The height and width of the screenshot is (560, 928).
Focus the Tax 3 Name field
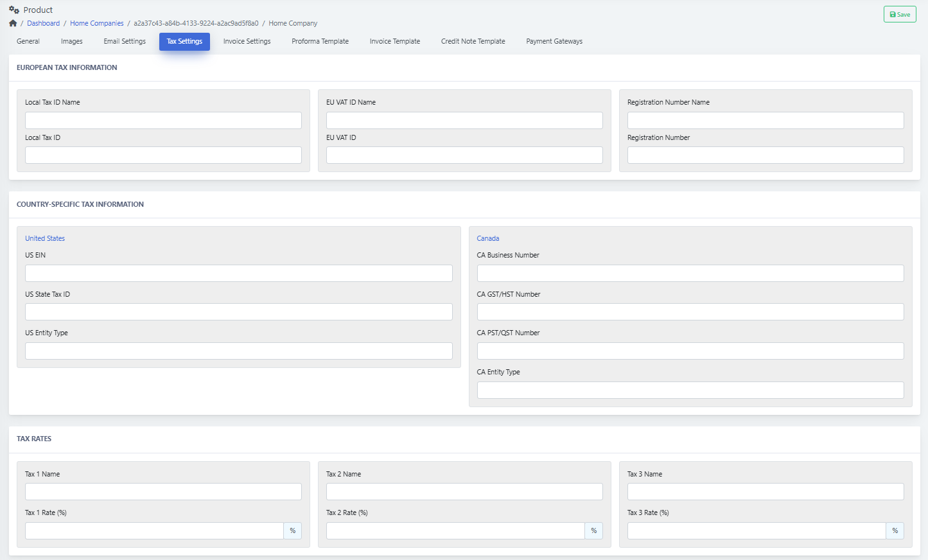click(766, 491)
